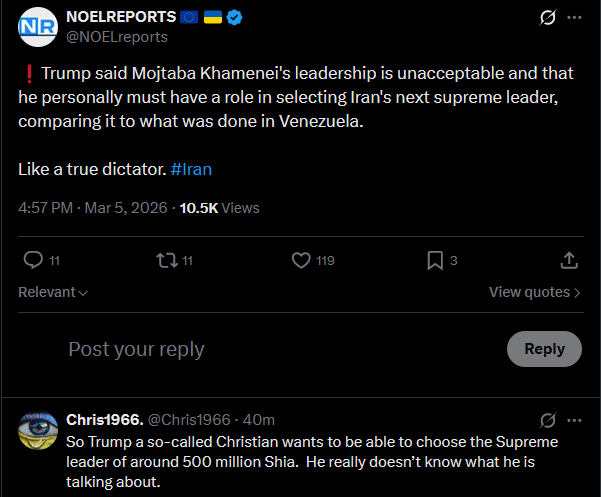Share the post via share icon
The image size is (601, 497).
click(x=568, y=260)
